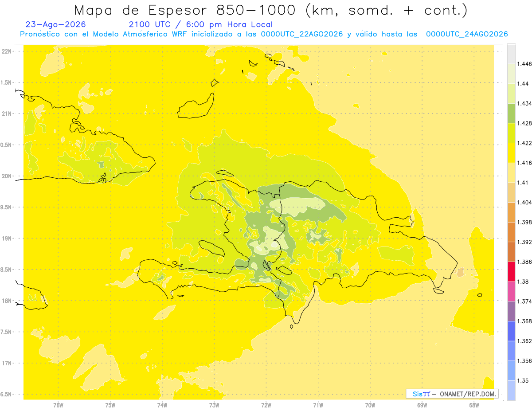Click the WRF model forecast subtitle line
This screenshot has height=411, width=532.
click(264, 34)
